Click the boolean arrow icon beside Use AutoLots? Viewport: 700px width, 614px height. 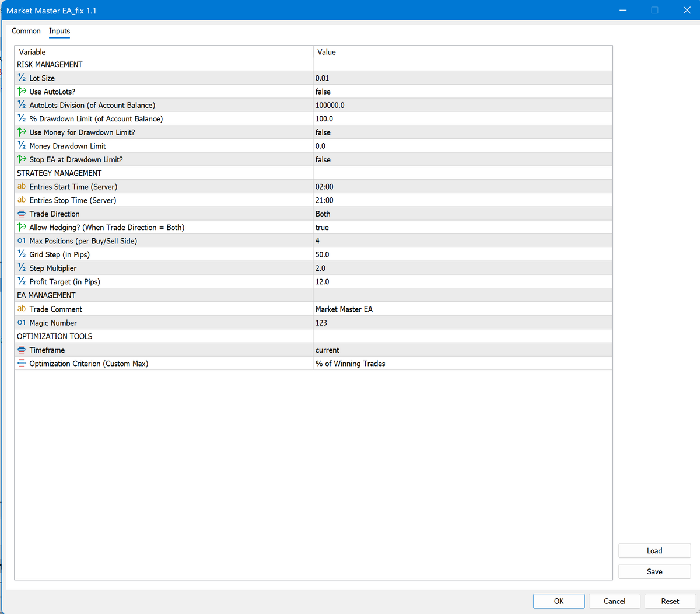point(21,91)
